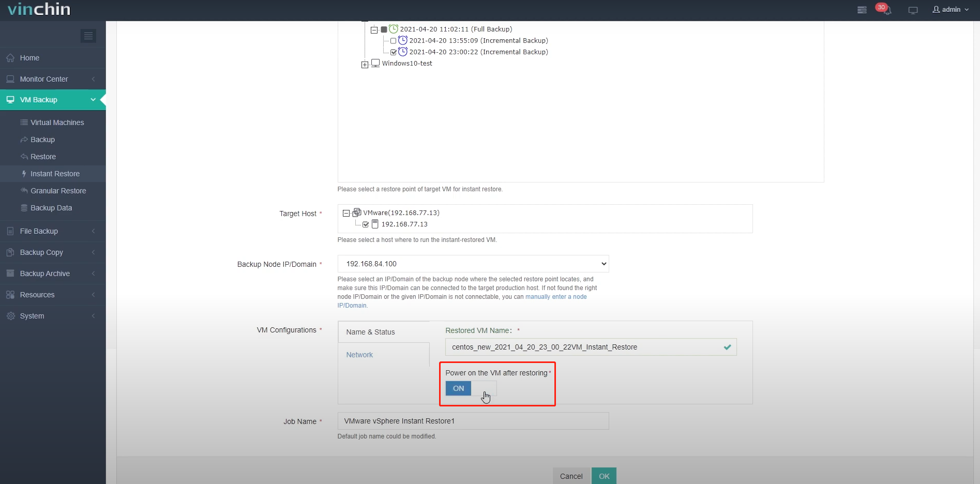Collapse the VMware(192.168.77.13) target node
This screenshot has width=980, height=484.
346,213
